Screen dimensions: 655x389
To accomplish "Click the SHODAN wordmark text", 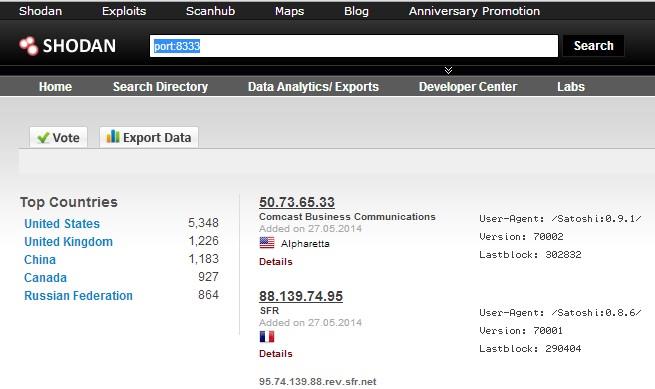I will pos(79,46).
